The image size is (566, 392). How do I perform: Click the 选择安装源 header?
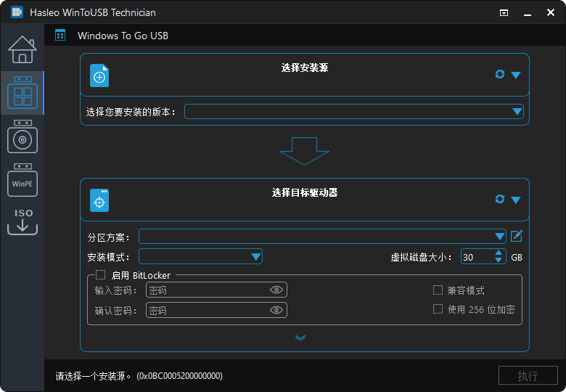(305, 68)
